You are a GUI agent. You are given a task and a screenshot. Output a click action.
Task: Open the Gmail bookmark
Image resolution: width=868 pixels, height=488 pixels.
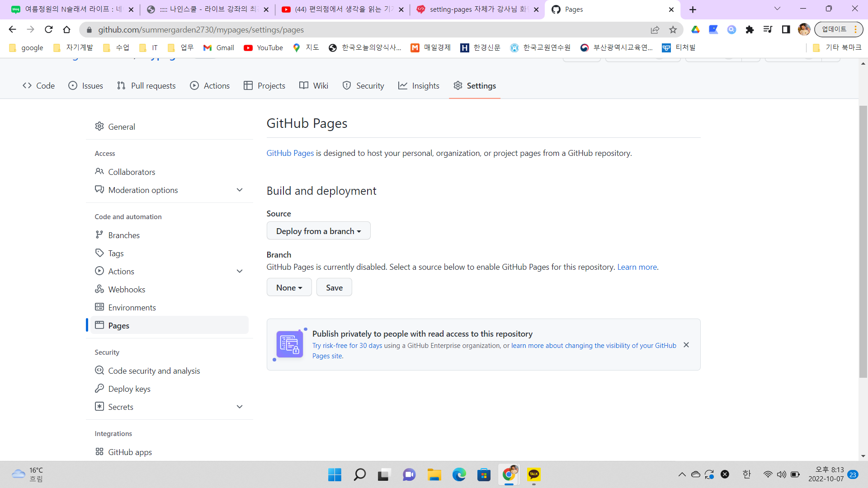219,47
